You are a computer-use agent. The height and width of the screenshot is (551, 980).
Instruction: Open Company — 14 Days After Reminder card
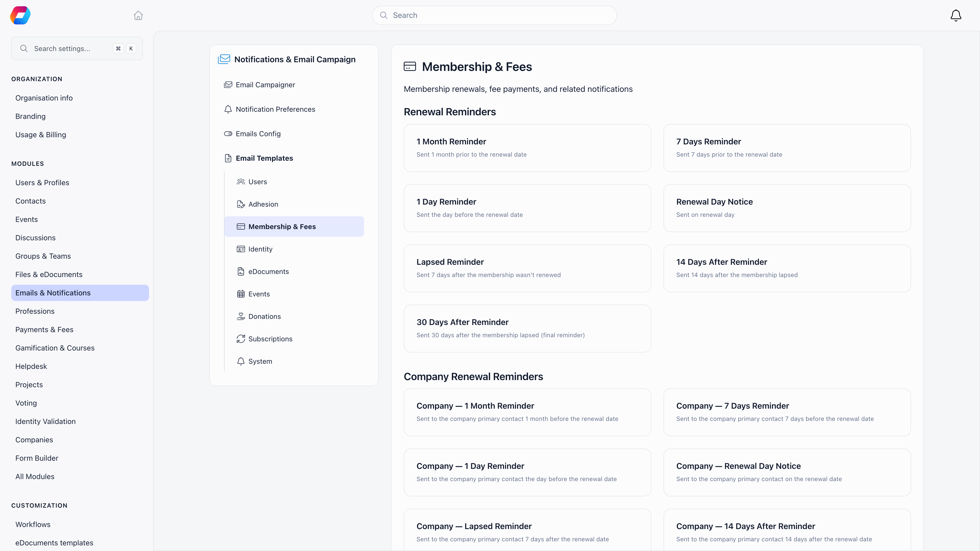tap(787, 530)
